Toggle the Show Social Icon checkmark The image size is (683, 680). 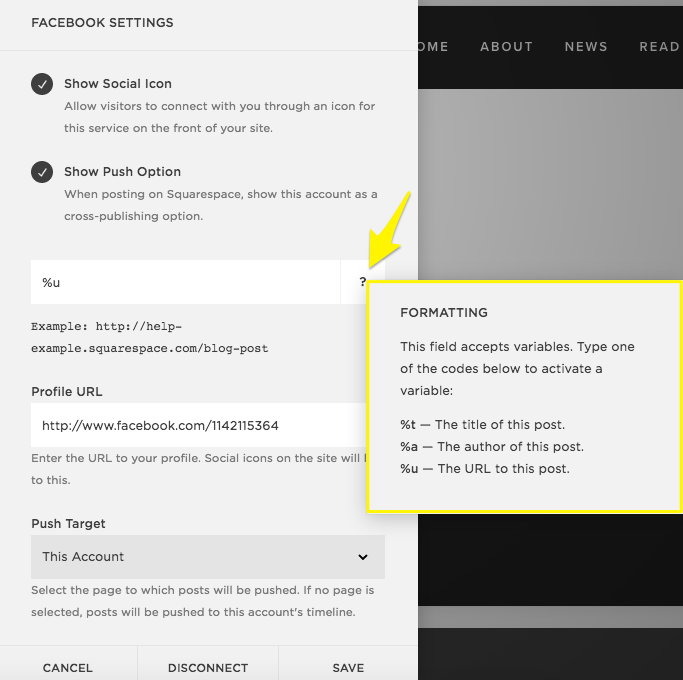42,85
